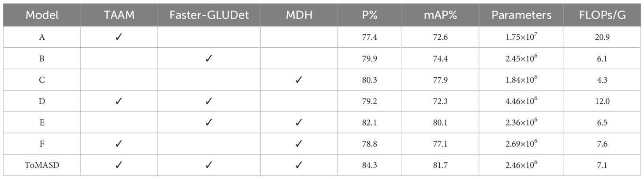
Task: Select the Faster-GLUDet checkmark in row E
Action: [x=209, y=123]
